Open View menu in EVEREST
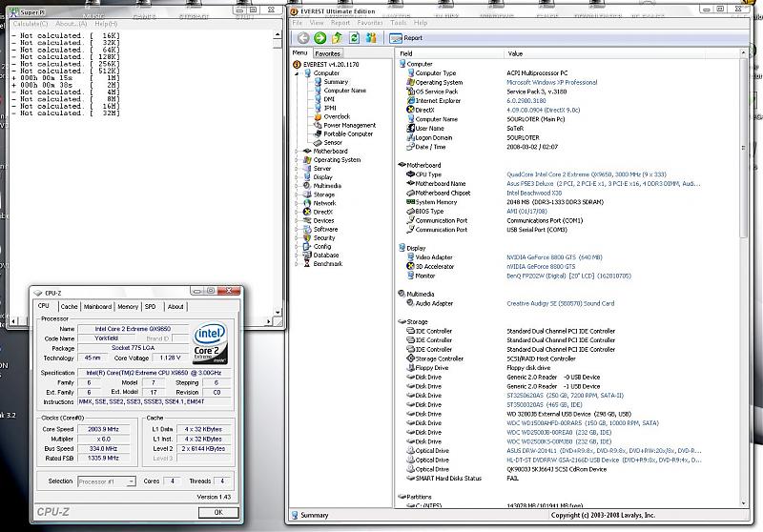 (317, 23)
